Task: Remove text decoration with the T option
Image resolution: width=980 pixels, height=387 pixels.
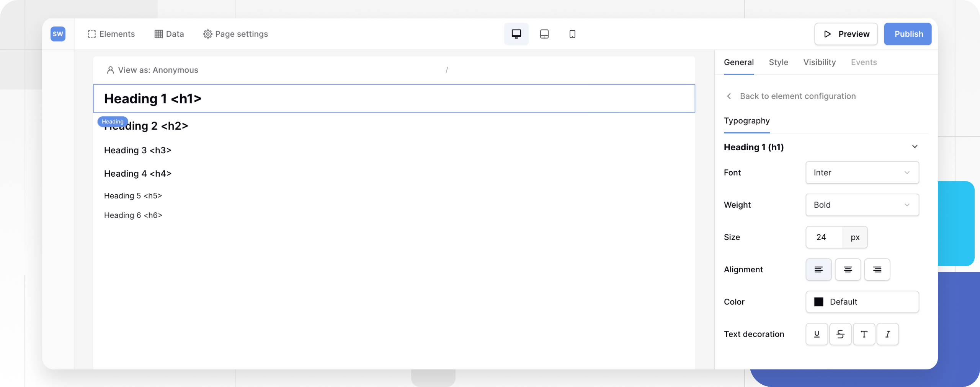Action: tap(864, 334)
